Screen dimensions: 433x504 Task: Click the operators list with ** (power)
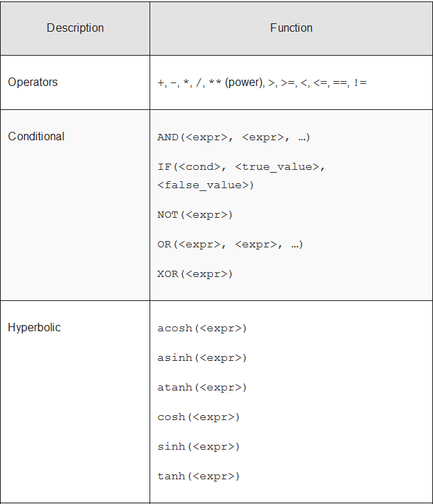pos(262,82)
